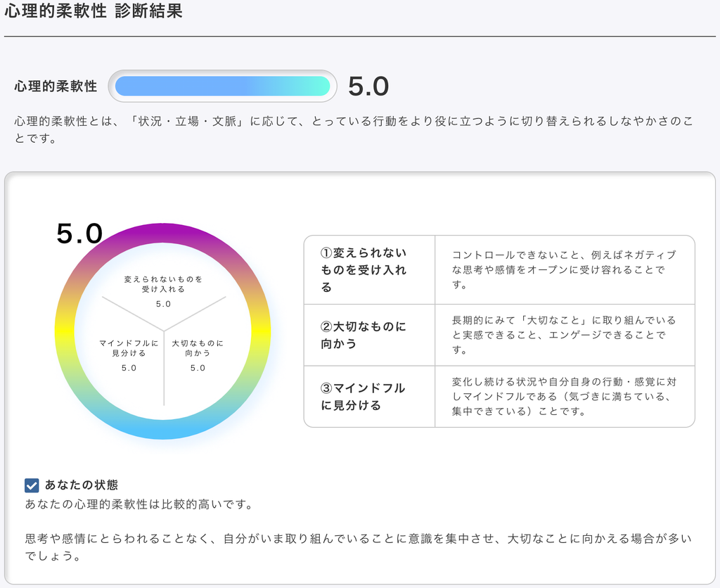Click the description starting with コントロールできないこと
The image size is (720, 588).
pos(564,269)
